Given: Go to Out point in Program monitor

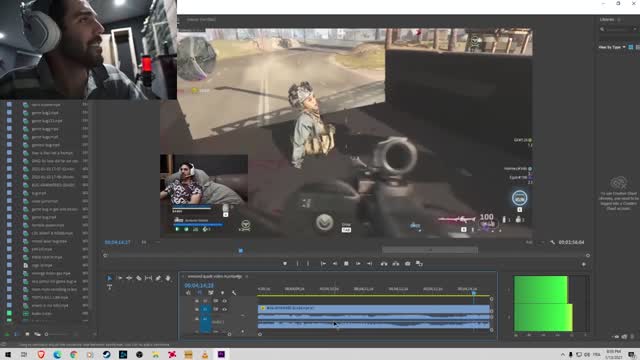Looking at the screenshot, I should pos(369,264).
